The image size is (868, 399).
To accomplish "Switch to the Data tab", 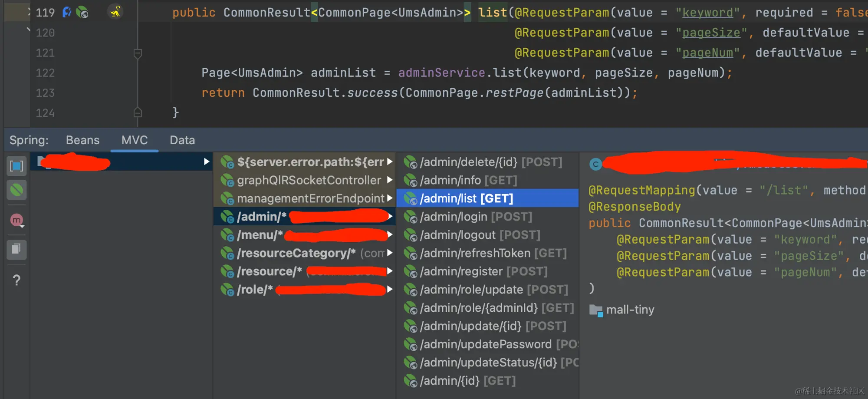I will (182, 140).
